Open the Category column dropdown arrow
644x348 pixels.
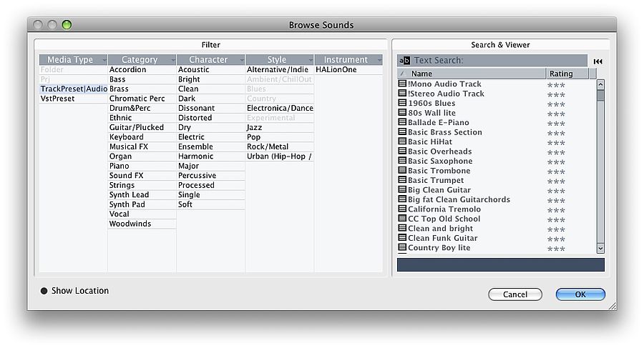click(x=172, y=60)
